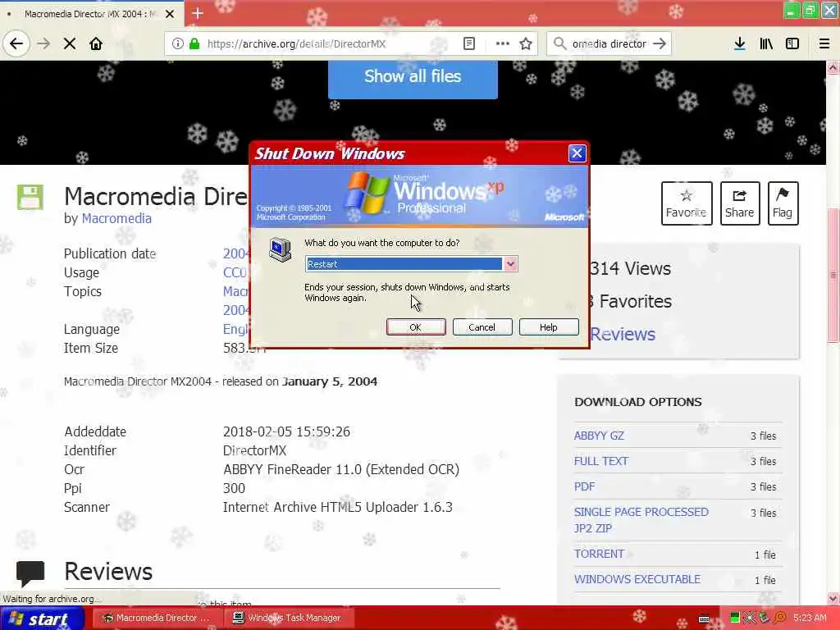Open SINGLE PAGE PROCESSED JP2 ZIP download
Image resolution: width=840 pixels, height=630 pixels.
[x=641, y=519]
